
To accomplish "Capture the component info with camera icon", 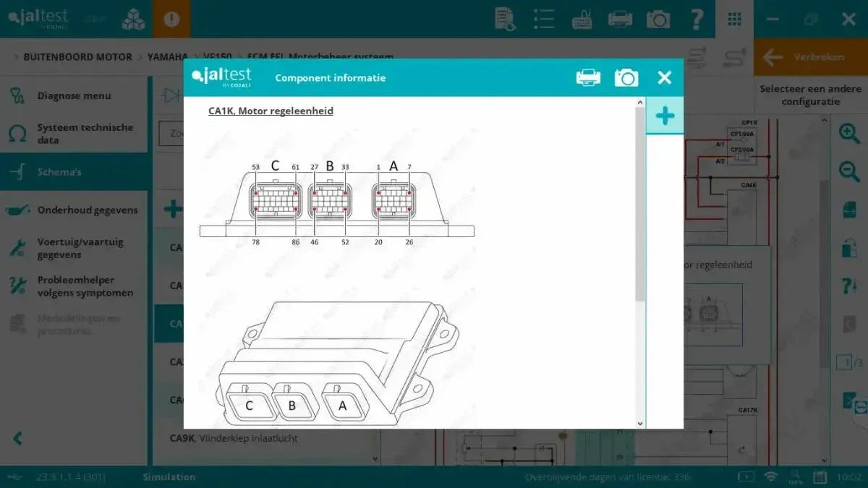I will point(626,77).
